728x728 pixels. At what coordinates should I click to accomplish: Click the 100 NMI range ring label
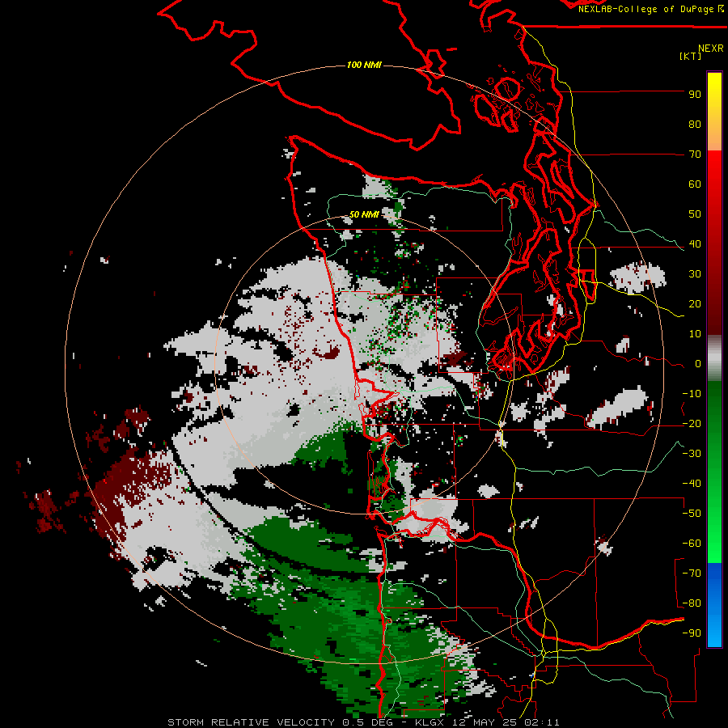coord(364,65)
